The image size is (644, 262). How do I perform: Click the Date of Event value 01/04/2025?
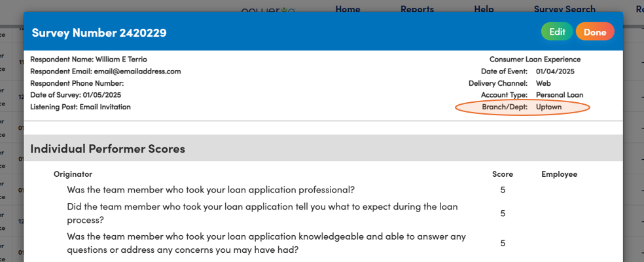tap(555, 71)
